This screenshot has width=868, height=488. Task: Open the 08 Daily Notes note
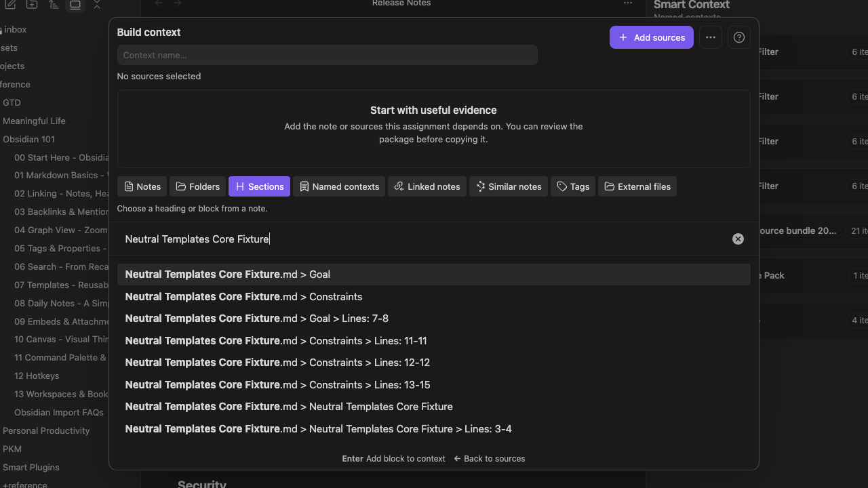coord(60,304)
